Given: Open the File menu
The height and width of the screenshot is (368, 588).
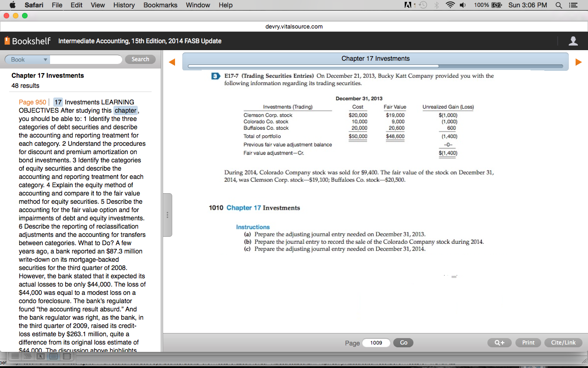Looking at the screenshot, I should (57, 5).
